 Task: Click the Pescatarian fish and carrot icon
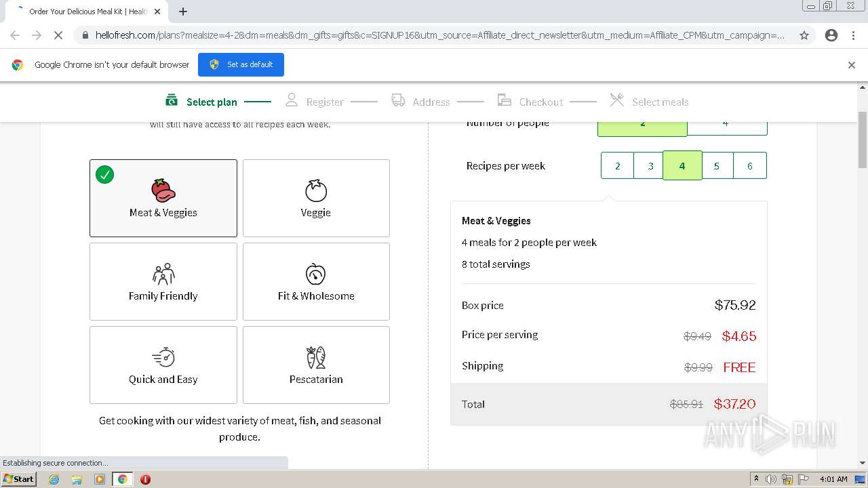(x=316, y=357)
